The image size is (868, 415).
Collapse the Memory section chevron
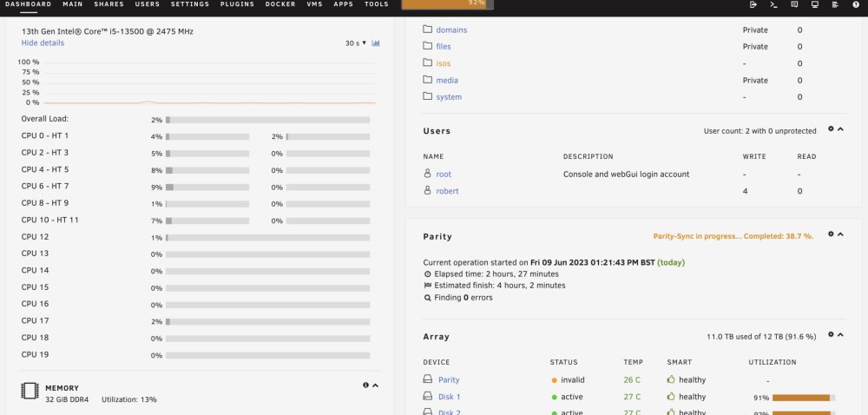pyautogui.click(x=375, y=385)
